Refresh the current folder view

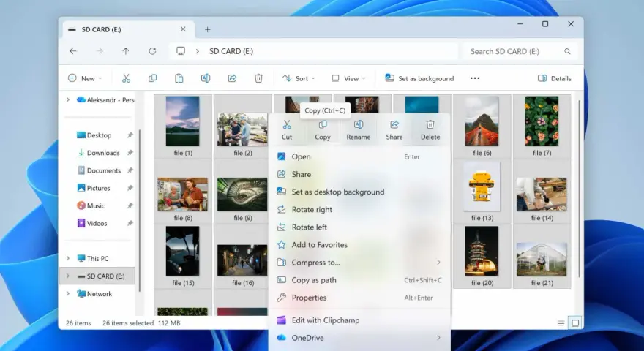coord(152,51)
